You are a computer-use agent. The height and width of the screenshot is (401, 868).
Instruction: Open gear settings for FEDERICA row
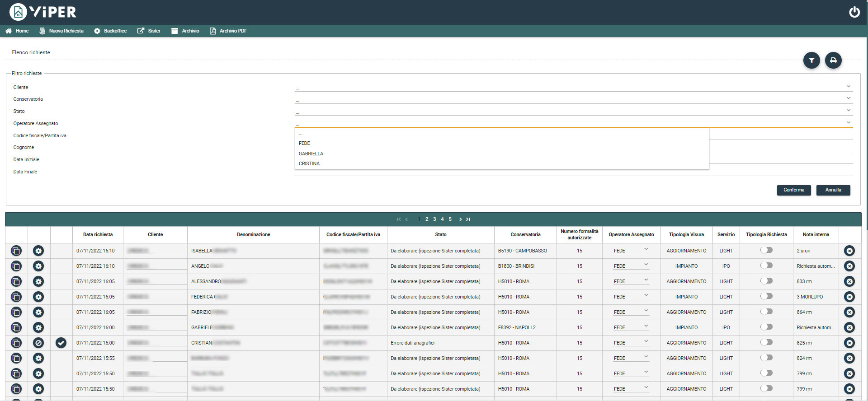pyautogui.click(x=38, y=297)
